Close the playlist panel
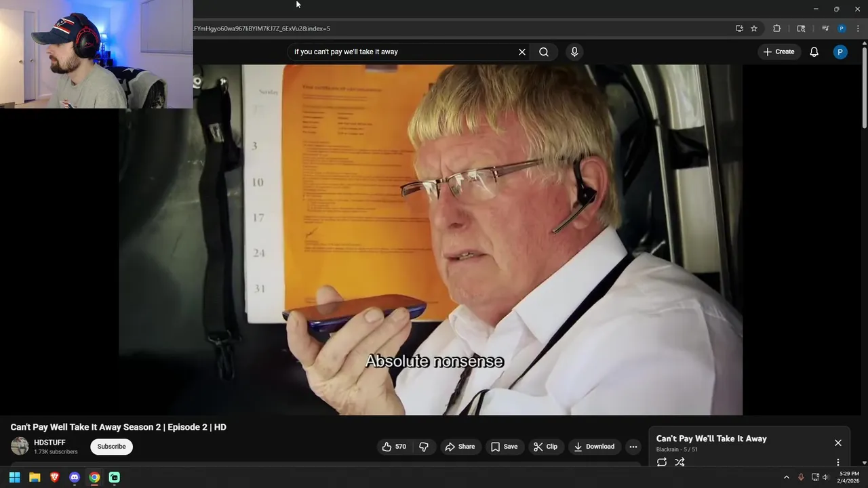The image size is (868, 488). 838,443
